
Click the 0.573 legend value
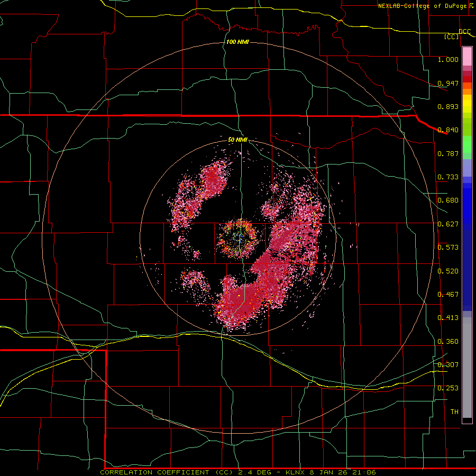(x=448, y=248)
